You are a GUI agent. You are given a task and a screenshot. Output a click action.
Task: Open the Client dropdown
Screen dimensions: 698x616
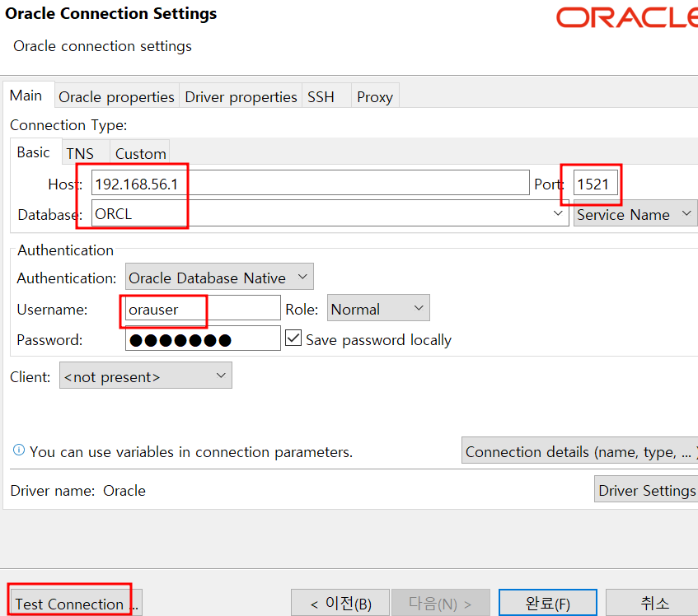click(x=146, y=376)
